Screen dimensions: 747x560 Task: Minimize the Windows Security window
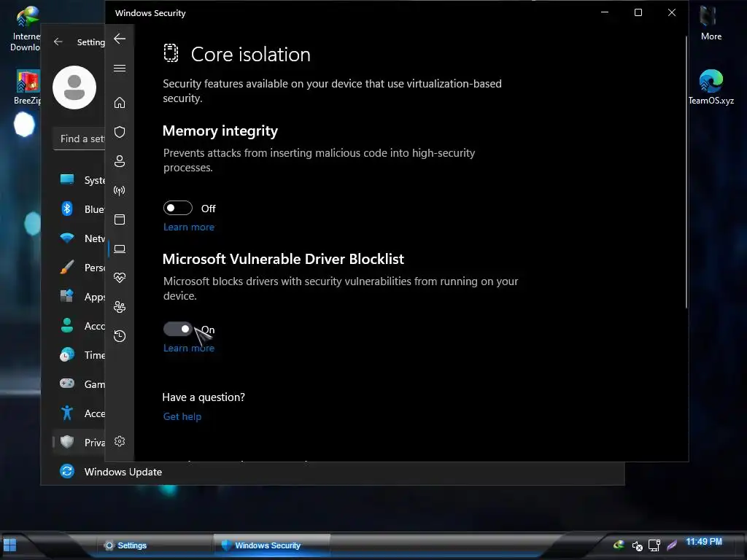[605, 12]
